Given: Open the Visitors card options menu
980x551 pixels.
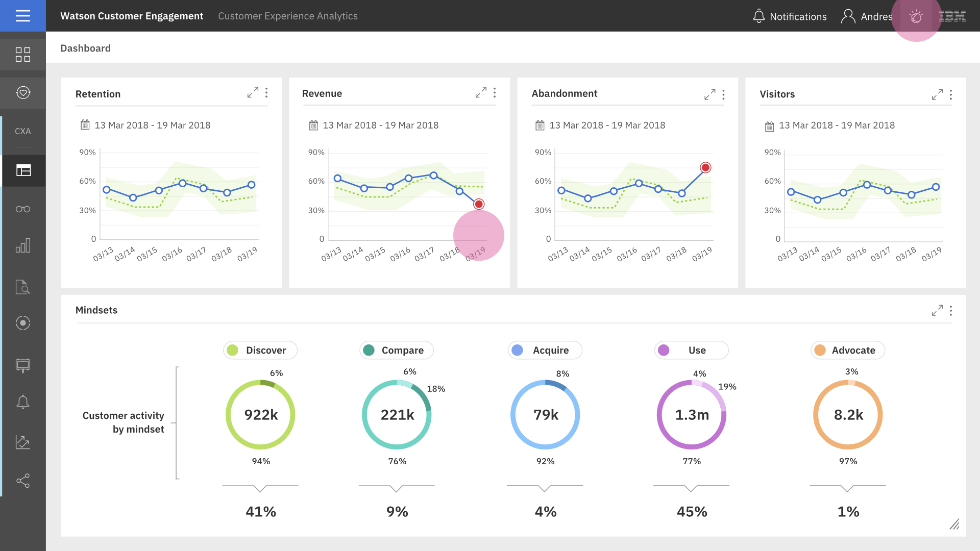Looking at the screenshot, I should pyautogui.click(x=951, y=94).
